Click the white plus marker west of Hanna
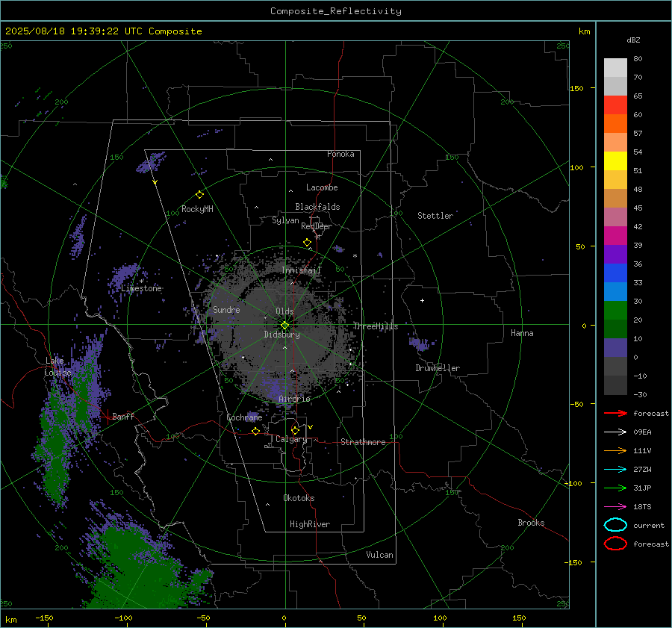 click(x=422, y=300)
